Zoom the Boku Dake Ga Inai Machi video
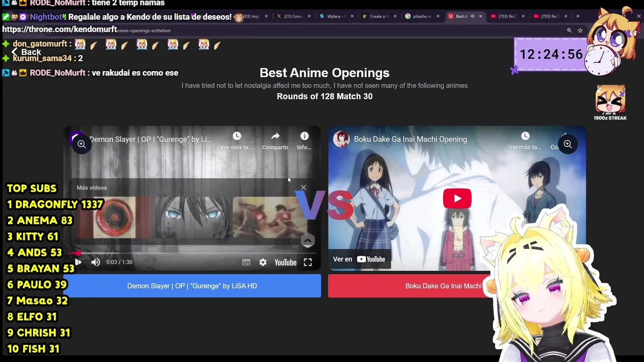The image size is (644, 362). (567, 144)
